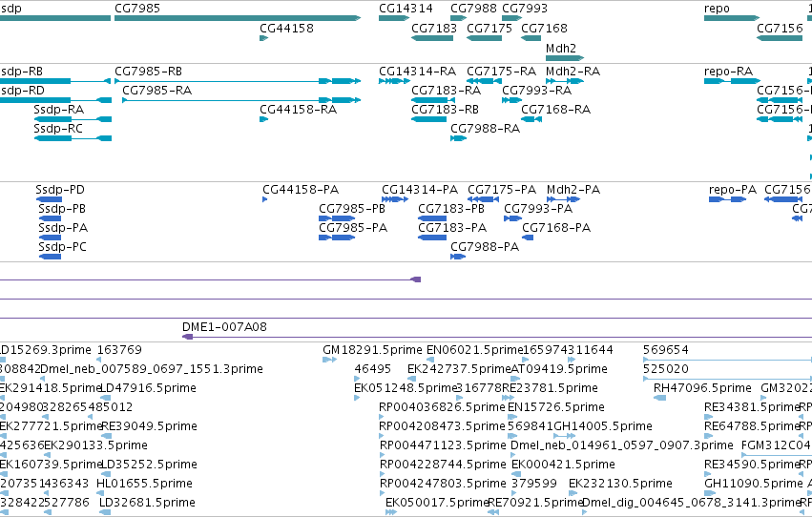Image resolution: width=812 pixels, height=517 pixels.
Task: Click the Mdh2 gene label
Action: (561, 49)
